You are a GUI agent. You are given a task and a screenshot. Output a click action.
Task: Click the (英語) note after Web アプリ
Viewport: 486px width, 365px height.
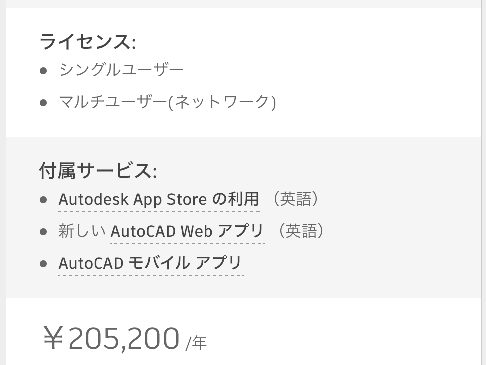[x=300, y=231]
